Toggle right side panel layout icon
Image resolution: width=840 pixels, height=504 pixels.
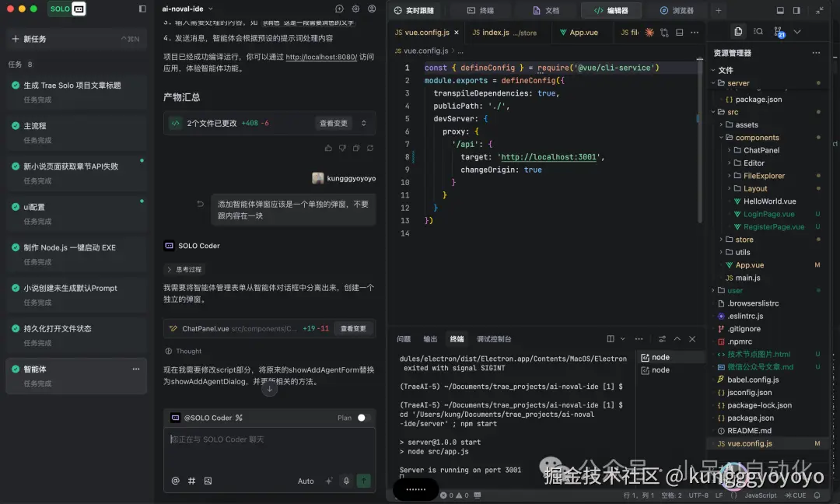796,10
